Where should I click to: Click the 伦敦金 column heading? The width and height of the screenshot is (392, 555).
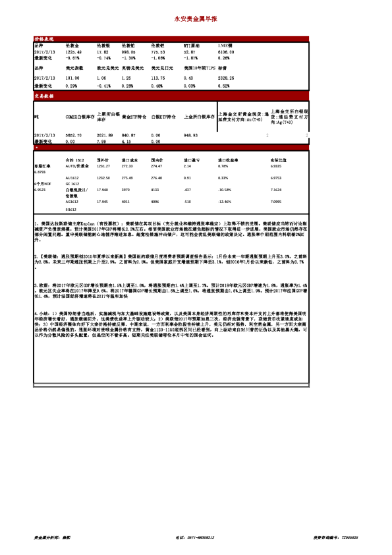pyautogui.click(x=72, y=45)
